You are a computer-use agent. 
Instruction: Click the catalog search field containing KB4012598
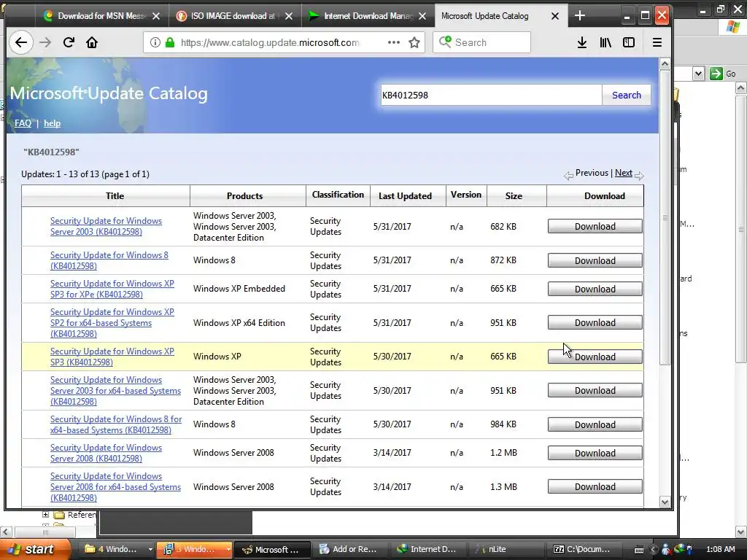tap(491, 96)
